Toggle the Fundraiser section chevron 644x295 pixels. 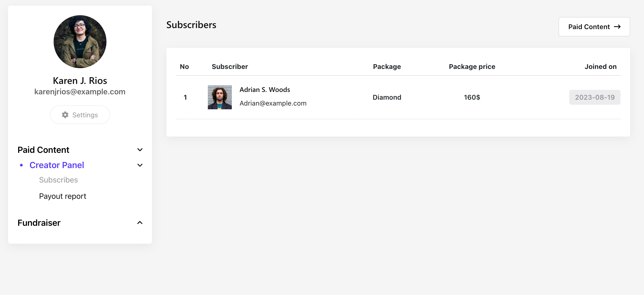tap(140, 223)
